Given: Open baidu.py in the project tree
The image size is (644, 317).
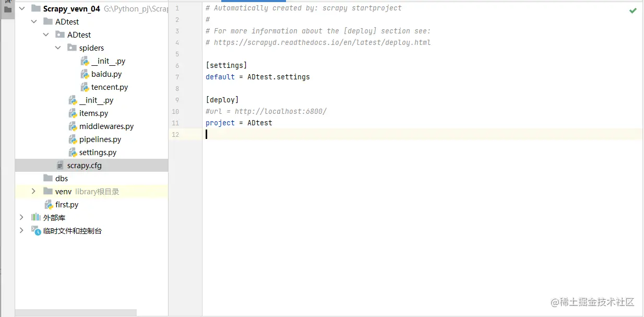Looking at the screenshot, I should (x=106, y=74).
